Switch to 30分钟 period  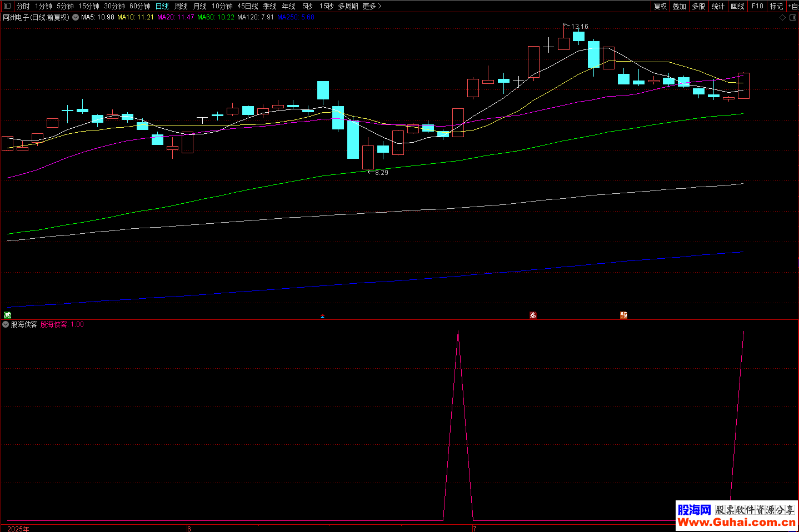coord(114,6)
